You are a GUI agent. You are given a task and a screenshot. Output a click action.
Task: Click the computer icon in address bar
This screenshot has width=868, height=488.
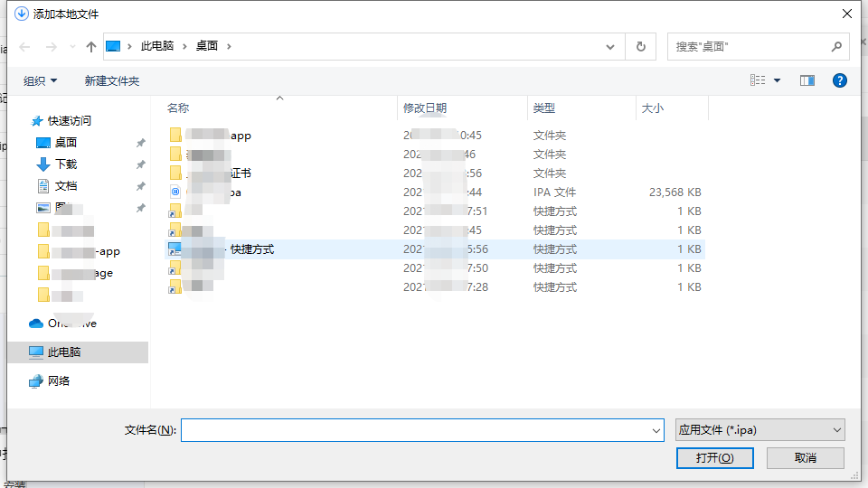(x=113, y=46)
